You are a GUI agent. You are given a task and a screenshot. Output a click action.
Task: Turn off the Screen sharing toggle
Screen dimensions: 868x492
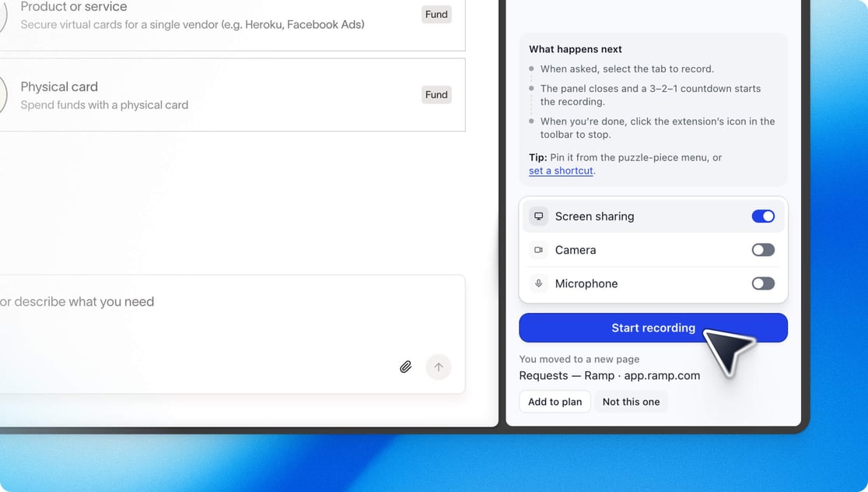click(x=763, y=216)
